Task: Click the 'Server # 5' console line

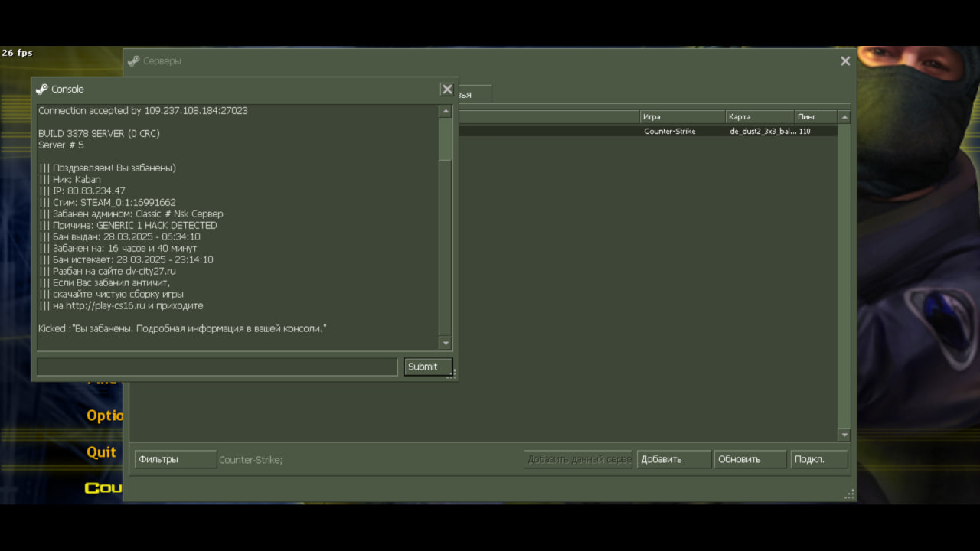Action: [61, 145]
